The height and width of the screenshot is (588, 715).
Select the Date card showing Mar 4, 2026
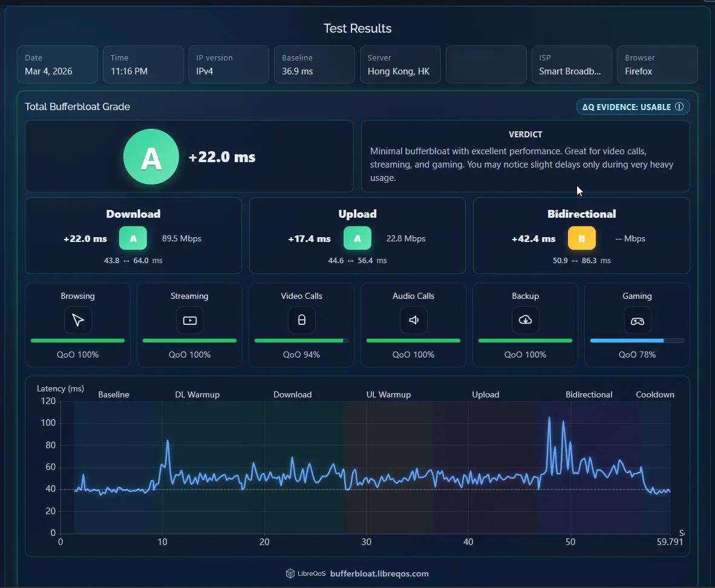tap(57, 64)
